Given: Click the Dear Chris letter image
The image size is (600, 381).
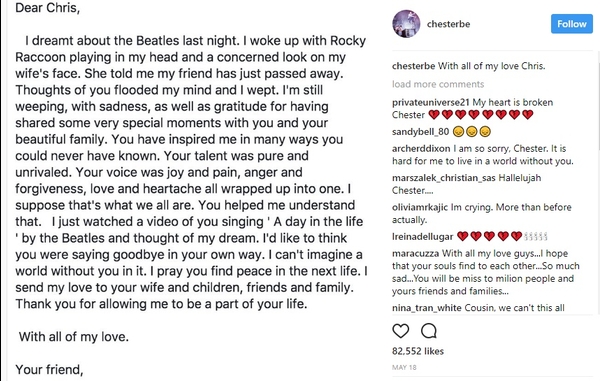Looking at the screenshot, I should click(x=191, y=190).
